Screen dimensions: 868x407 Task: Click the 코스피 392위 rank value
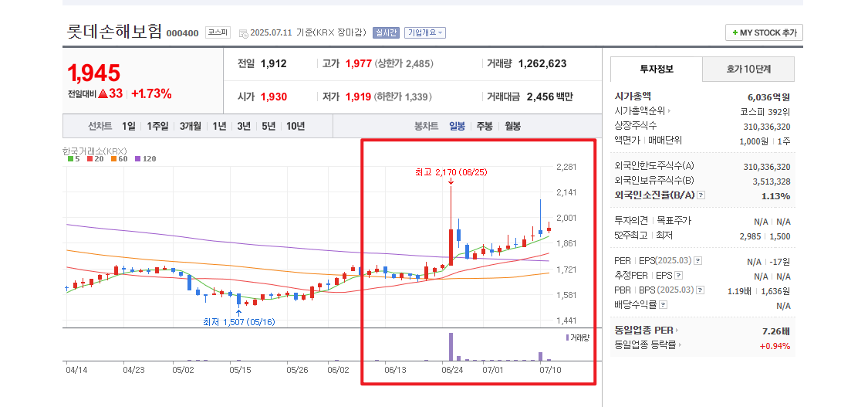765,110
